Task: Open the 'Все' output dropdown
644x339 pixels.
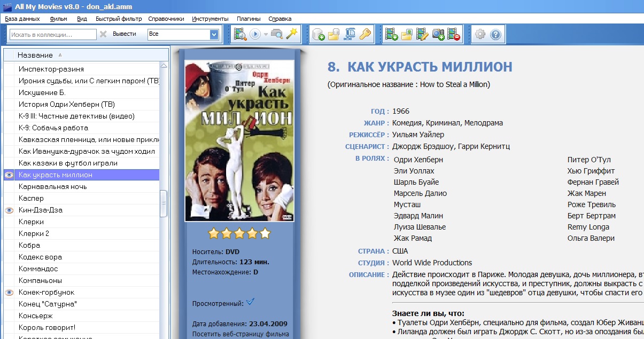Action: (214, 34)
